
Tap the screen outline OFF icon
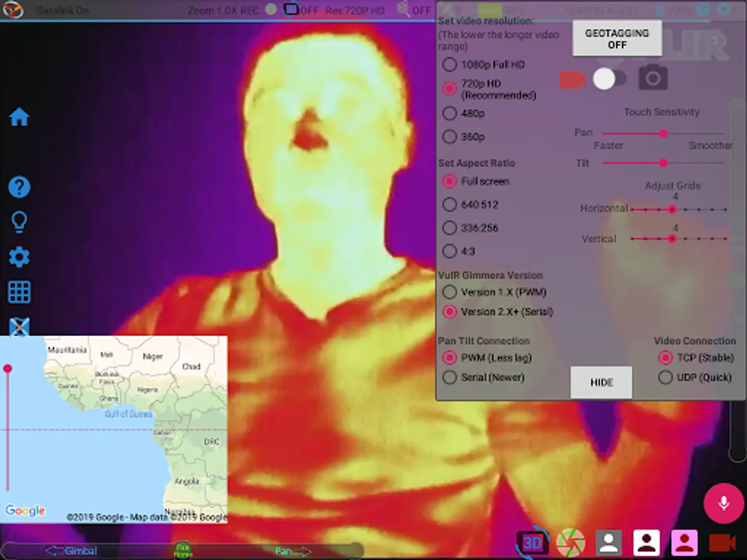point(291,9)
